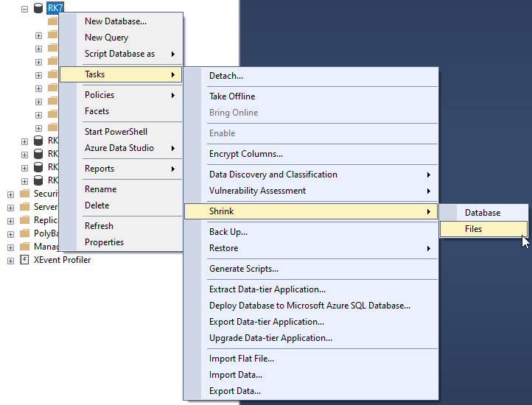Click the RK7 database cylinder icon
Screen dimensions: 532x405
tap(38, 8)
